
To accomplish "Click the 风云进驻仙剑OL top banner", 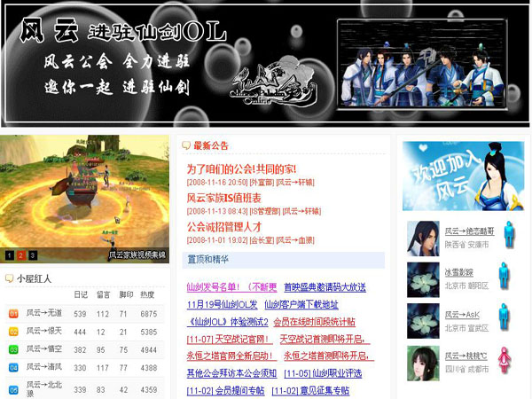I will 266,64.
